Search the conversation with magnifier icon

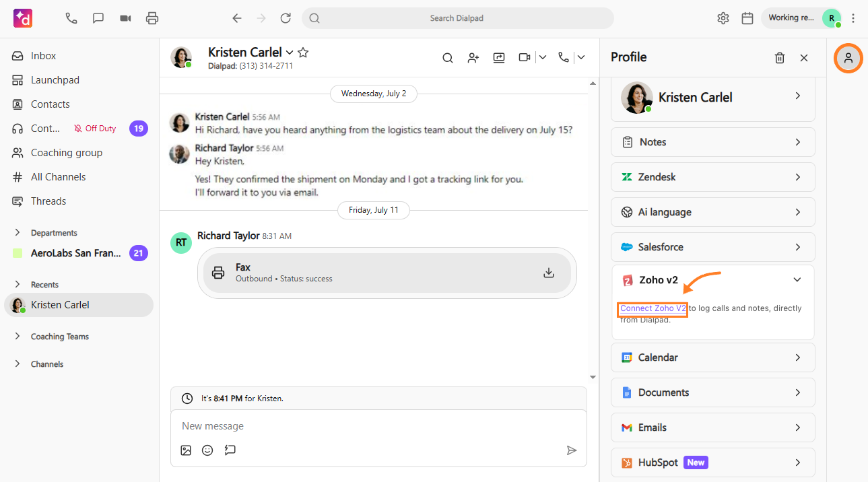pos(448,58)
